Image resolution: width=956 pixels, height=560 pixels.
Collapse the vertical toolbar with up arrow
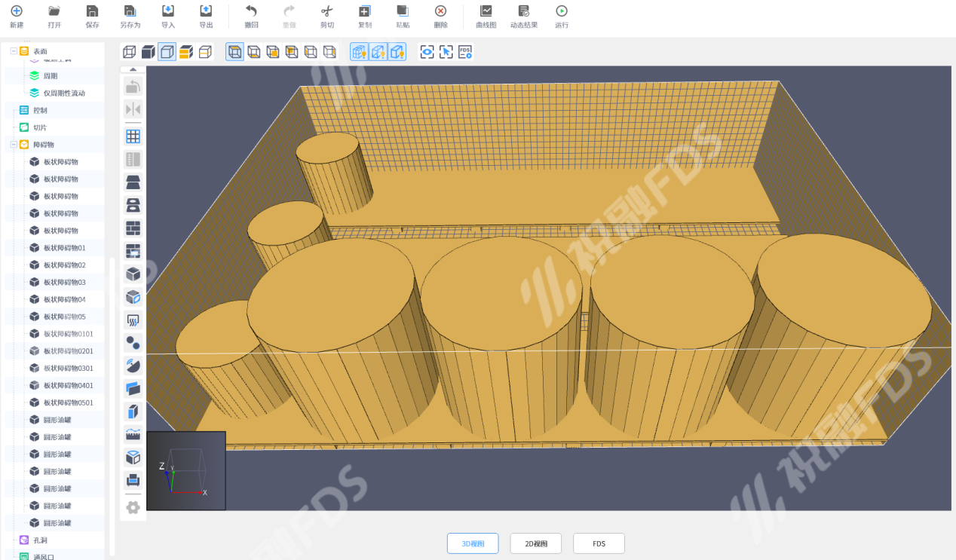[133, 69]
